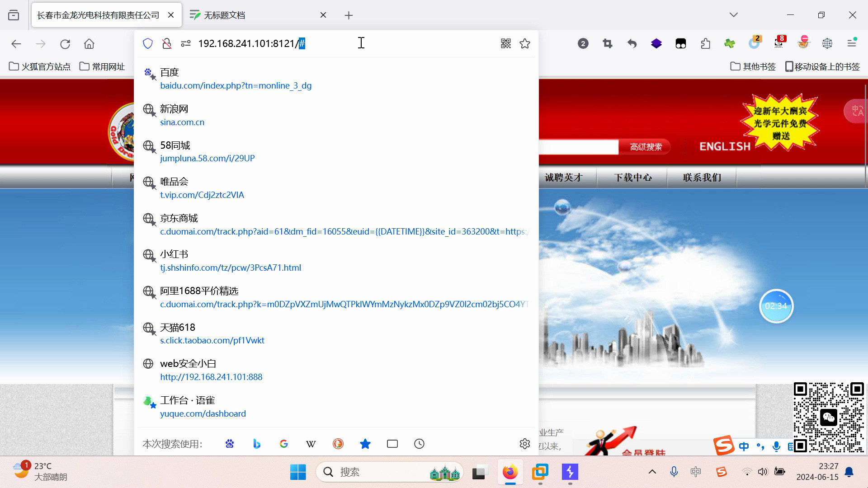Click the taskbar 搜索 box
Image resolution: width=868 pixels, height=488 pixels.
click(390, 472)
